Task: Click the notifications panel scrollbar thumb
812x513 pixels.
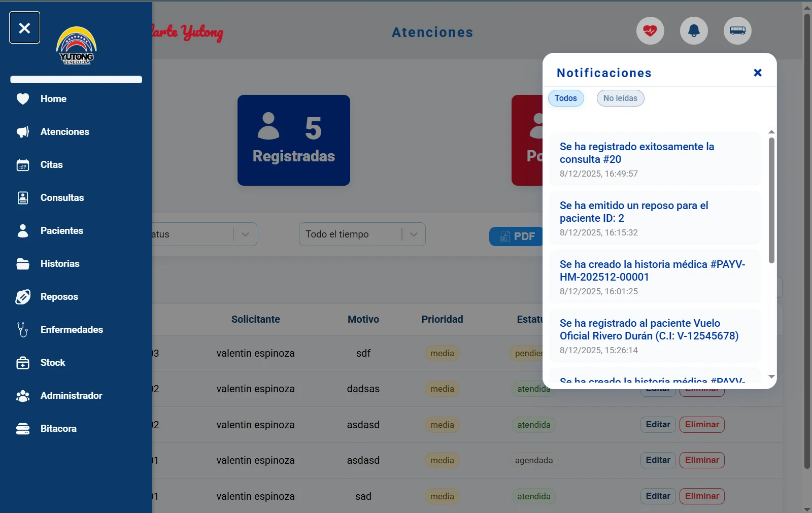Action: tap(771, 200)
